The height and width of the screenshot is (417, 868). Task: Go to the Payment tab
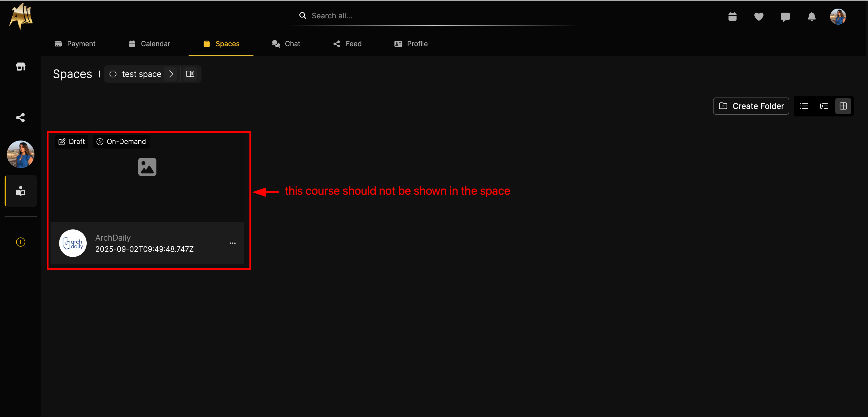[75, 44]
